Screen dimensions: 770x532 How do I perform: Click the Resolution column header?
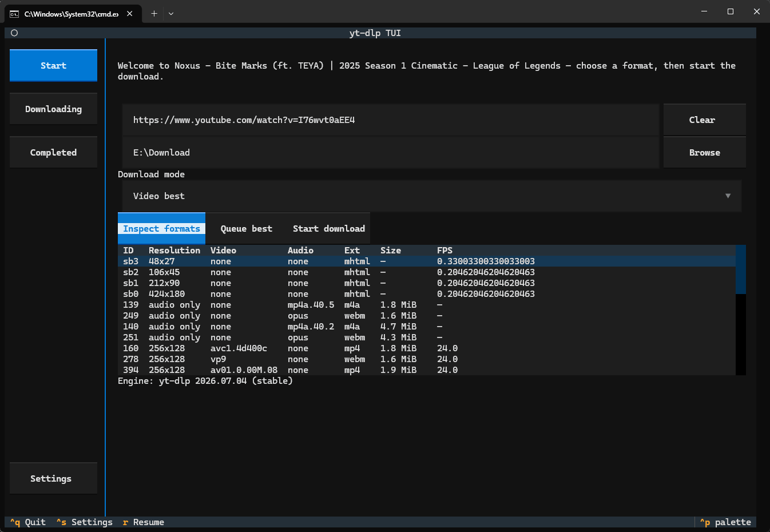click(x=174, y=251)
